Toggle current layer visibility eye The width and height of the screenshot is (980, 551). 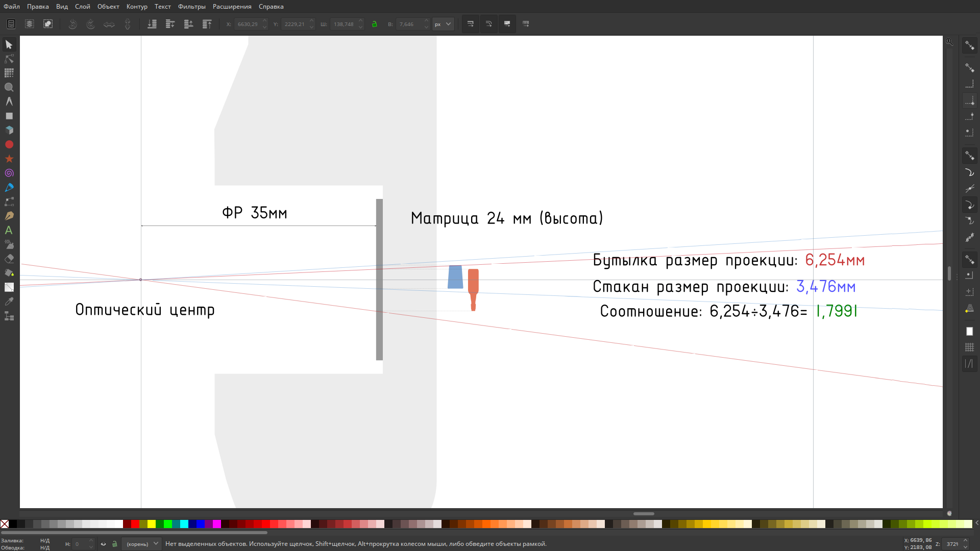point(103,544)
